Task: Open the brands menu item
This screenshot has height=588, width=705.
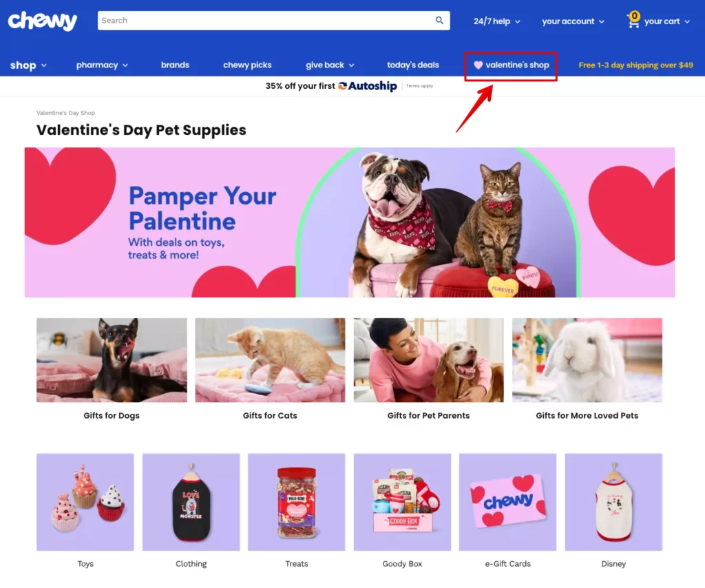Action: [x=175, y=65]
